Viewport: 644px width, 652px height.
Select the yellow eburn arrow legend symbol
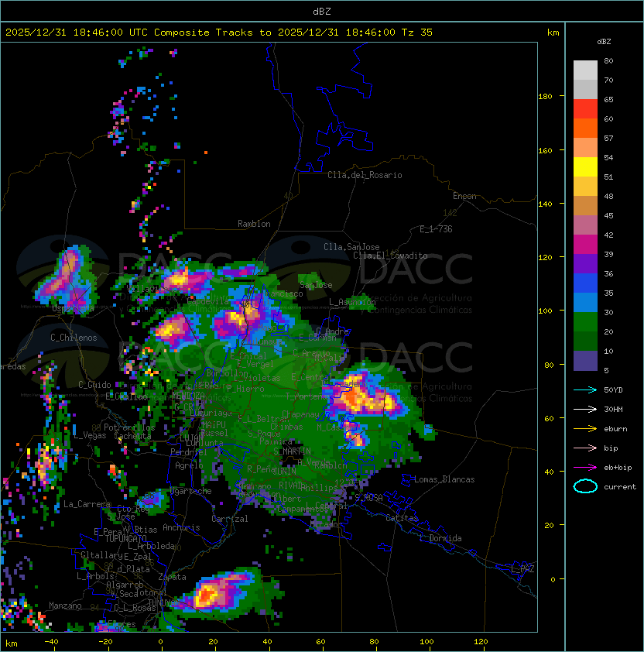[x=585, y=429]
